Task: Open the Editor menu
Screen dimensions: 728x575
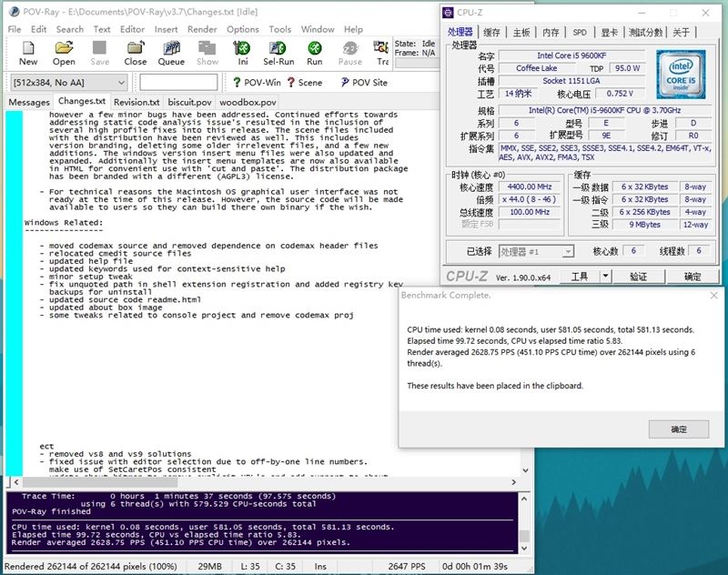Action: [x=132, y=29]
